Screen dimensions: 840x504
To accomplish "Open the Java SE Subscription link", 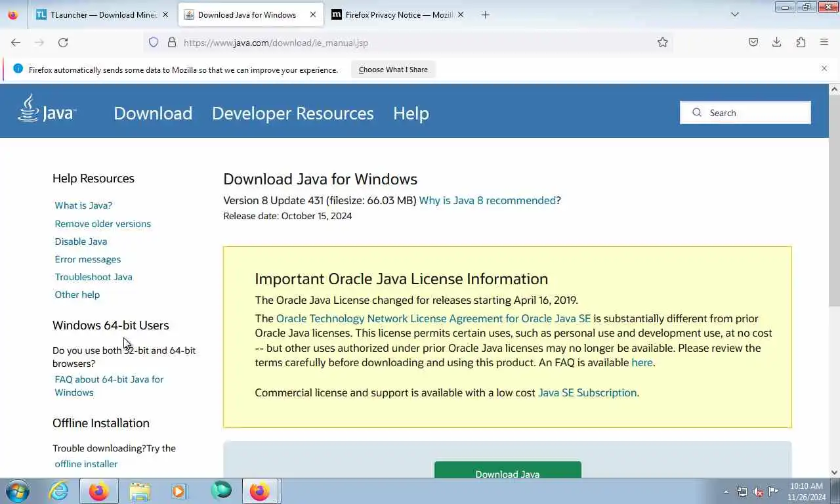I will click(x=587, y=392).
